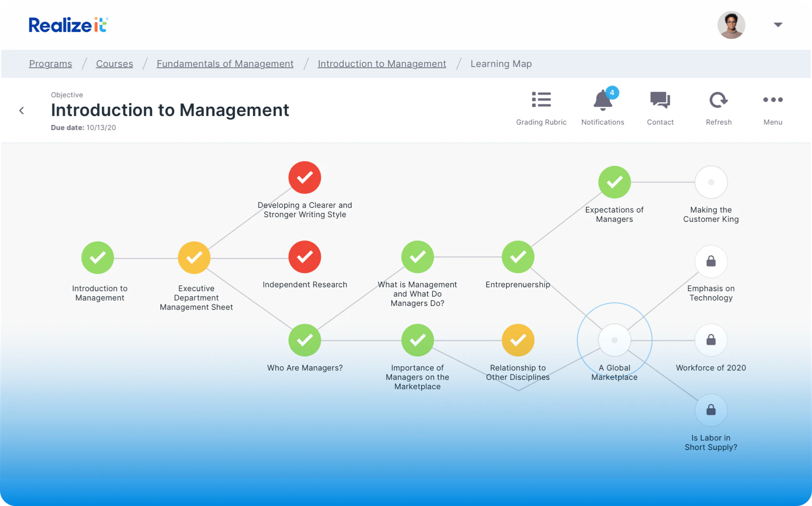The image size is (812, 506).
Task: Click the Introduction to Management breadcrumb link
Action: (382, 64)
